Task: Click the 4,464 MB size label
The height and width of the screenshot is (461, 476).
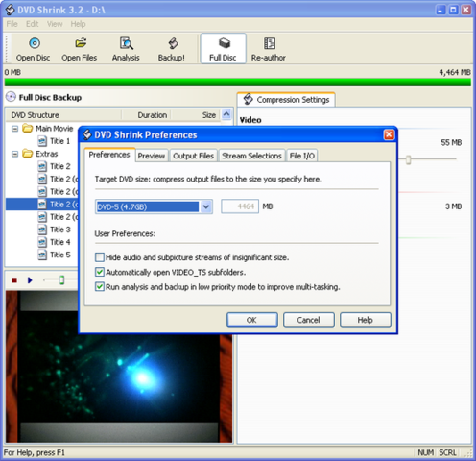Action: click(x=455, y=72)
